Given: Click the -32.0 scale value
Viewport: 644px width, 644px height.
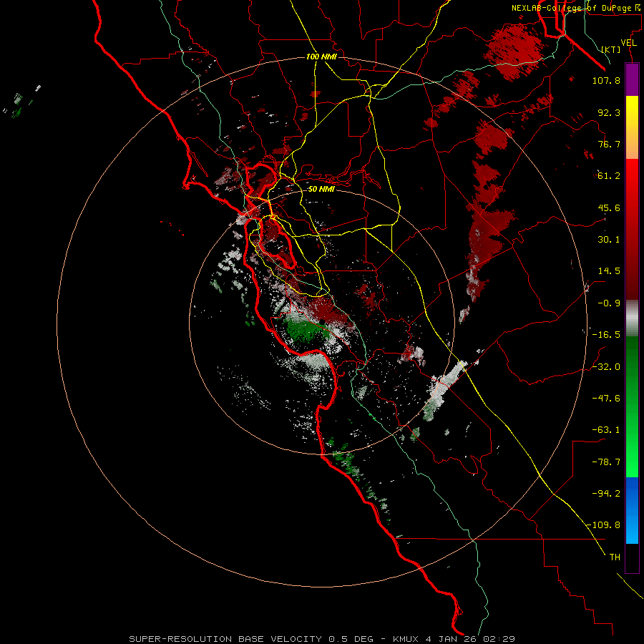Looking at the screenshot, I should pos(606,367).
